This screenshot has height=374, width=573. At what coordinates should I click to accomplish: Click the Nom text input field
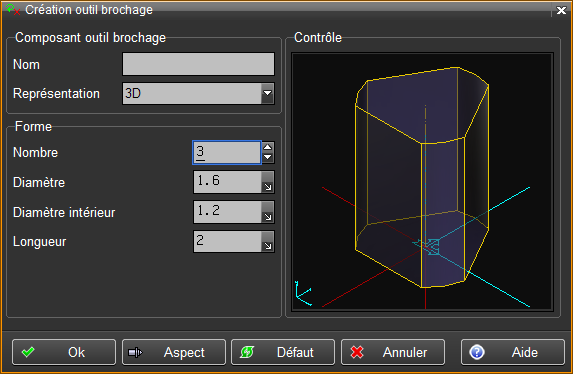198,64
